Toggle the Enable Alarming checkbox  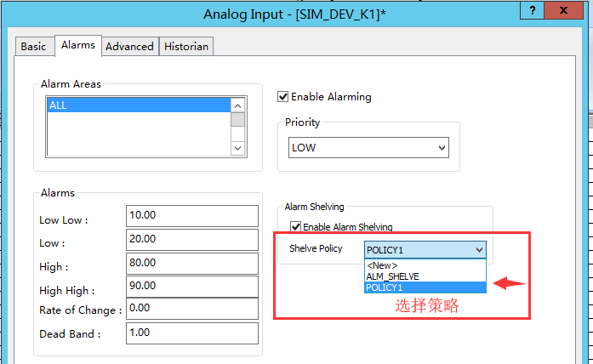tap(282, 97)
